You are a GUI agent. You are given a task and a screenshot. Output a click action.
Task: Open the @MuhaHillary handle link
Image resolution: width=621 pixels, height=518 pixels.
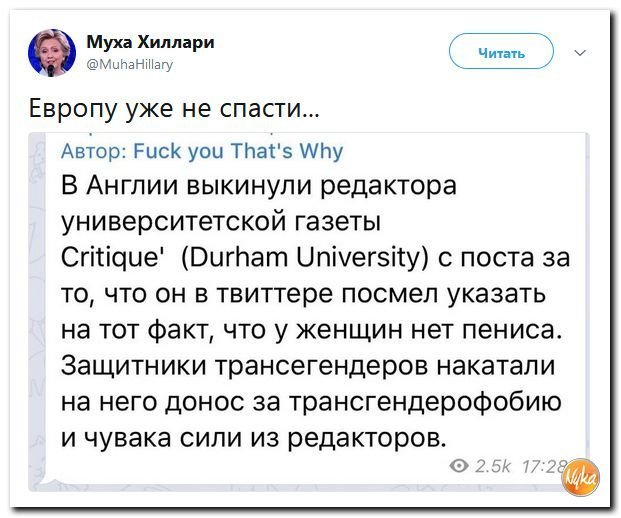pyautogui.click(x=130, y=64)
